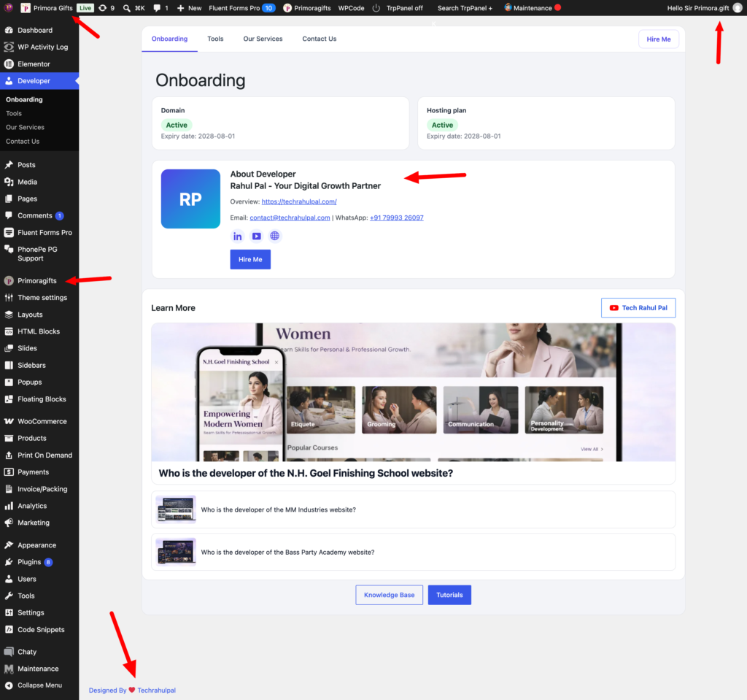Image resolution: width=747 pixels, height=700 pixels.
Task: Open Print On Demand menu
Action: [39, 455]
